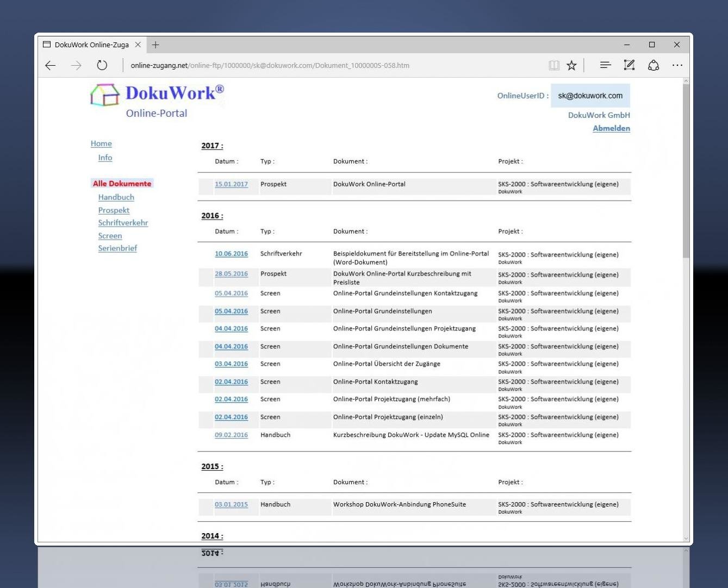Filter documents by Schriftverkehr

(123, 223)
